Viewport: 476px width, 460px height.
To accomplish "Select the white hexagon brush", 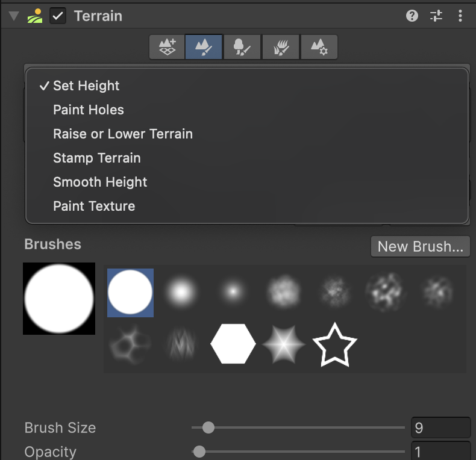I will (233, 344).
